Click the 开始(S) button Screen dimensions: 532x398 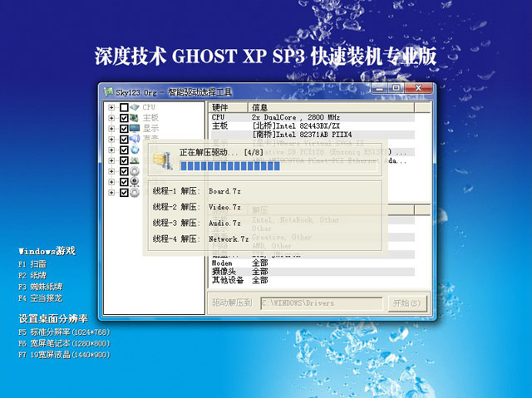click(x=406, y=302)
